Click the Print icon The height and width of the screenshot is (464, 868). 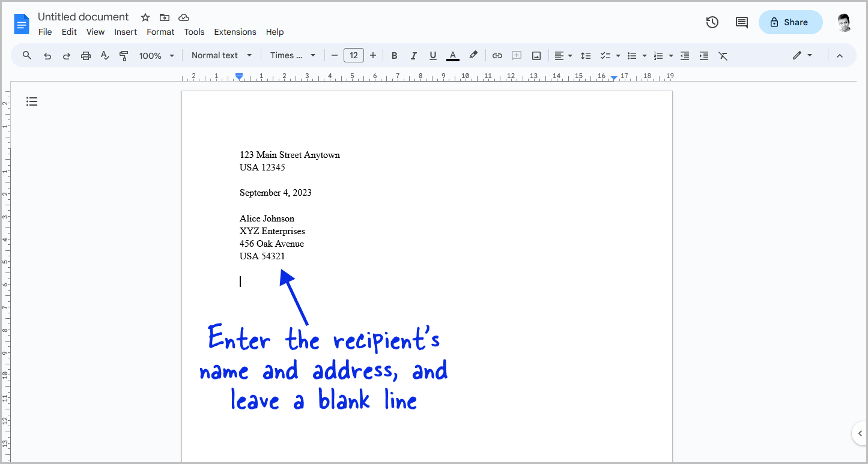[x=86, y=55]
